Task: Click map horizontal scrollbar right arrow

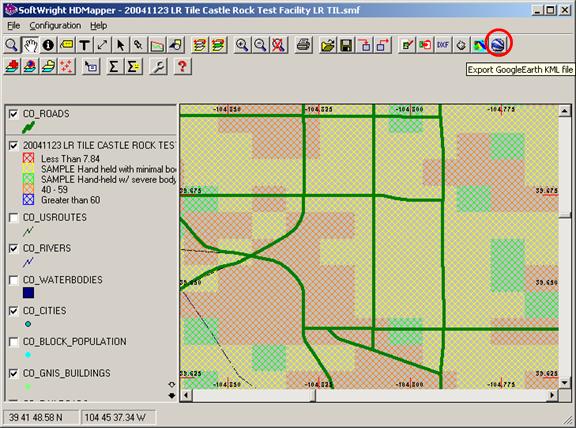Action: pos(552,395)
